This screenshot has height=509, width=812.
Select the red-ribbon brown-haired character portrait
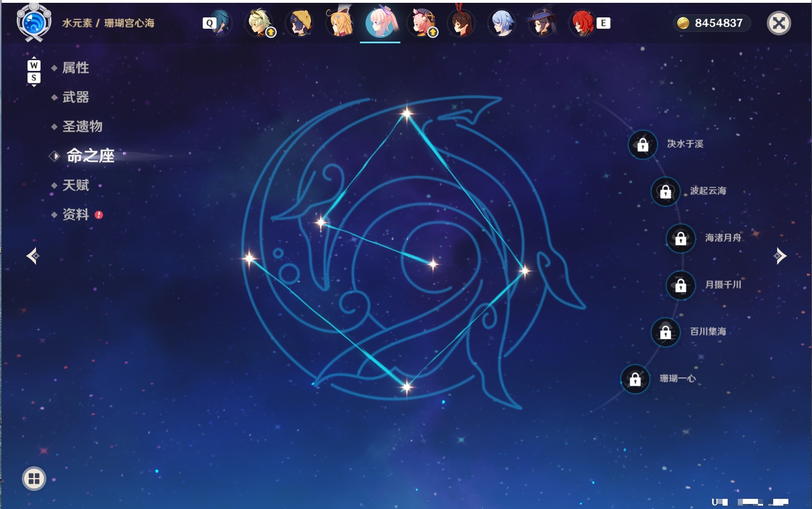click(462, 23)
